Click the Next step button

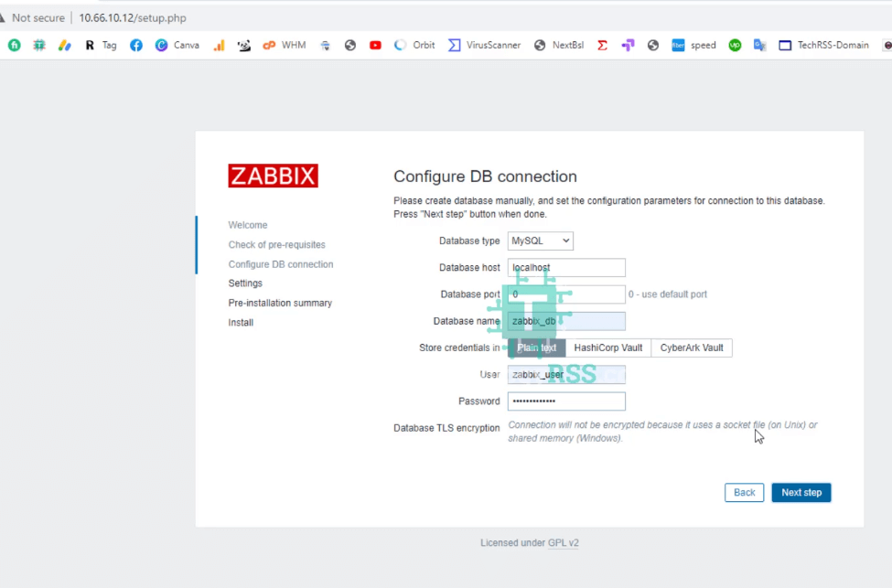[x=801, y=493]
